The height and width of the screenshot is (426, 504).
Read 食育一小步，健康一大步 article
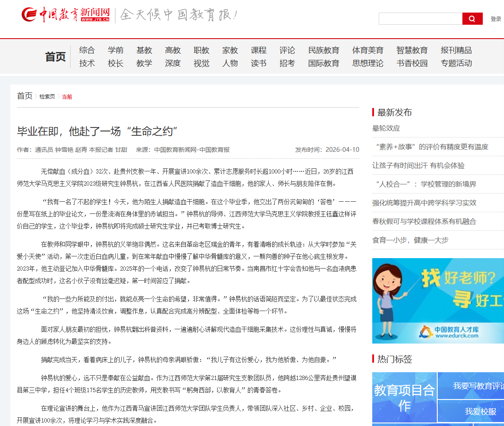[410, 240]
